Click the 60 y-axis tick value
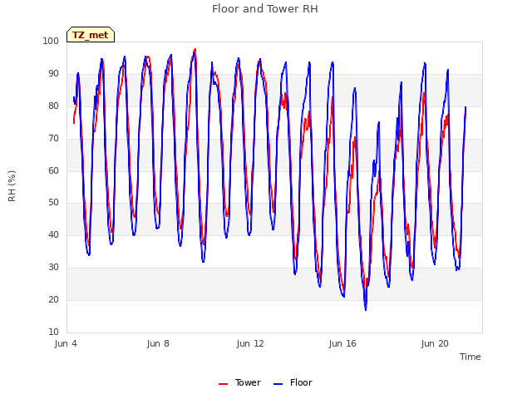 pos(53,170)
